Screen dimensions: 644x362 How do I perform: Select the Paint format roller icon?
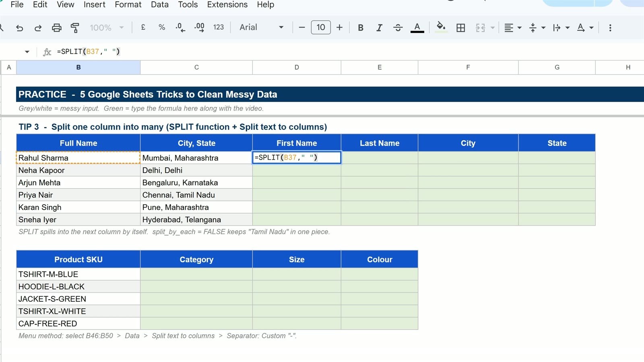[x=75, y=28]
